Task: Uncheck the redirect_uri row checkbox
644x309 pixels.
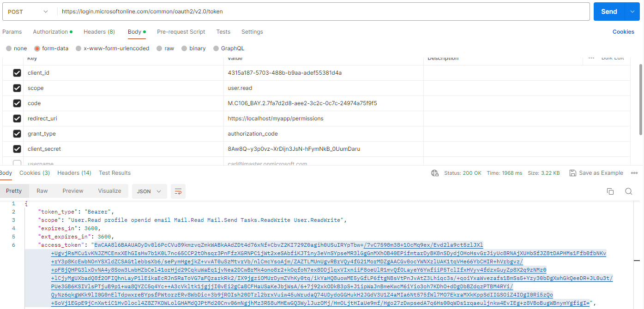Action: (x=17, y=119)
